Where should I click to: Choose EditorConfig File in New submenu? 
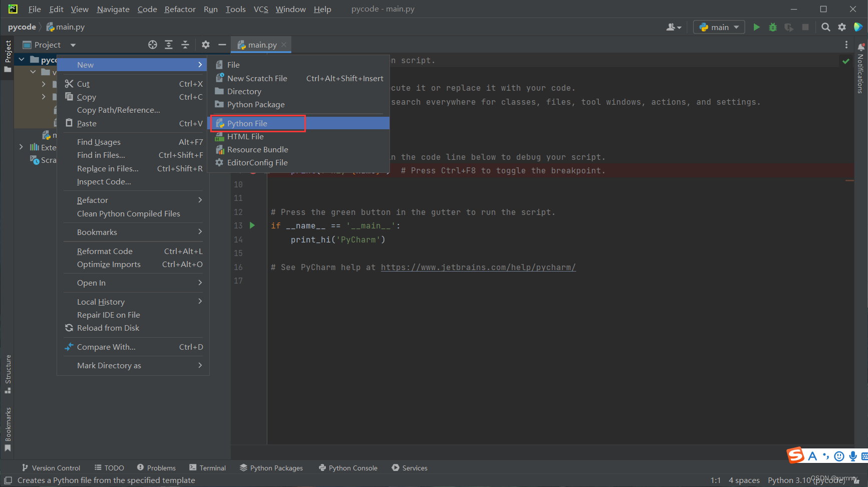click(x=299, y=162)
